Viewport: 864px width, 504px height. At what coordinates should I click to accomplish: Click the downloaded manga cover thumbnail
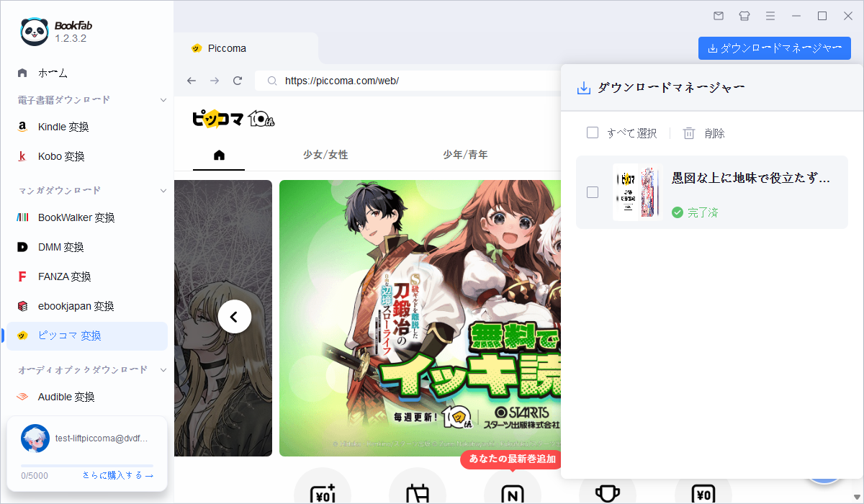pyautogui.click(x=637, y=192)
